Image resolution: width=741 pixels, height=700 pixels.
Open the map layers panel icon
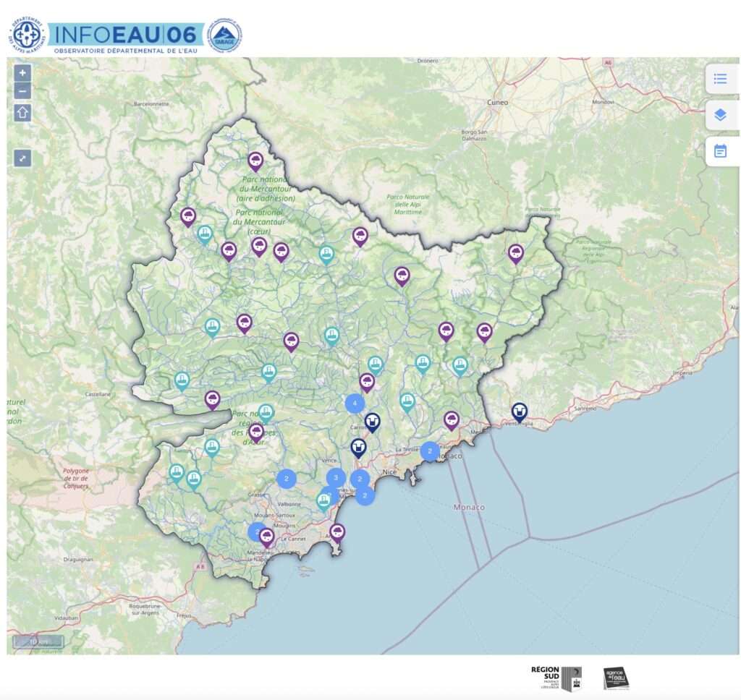coord(721,115)
